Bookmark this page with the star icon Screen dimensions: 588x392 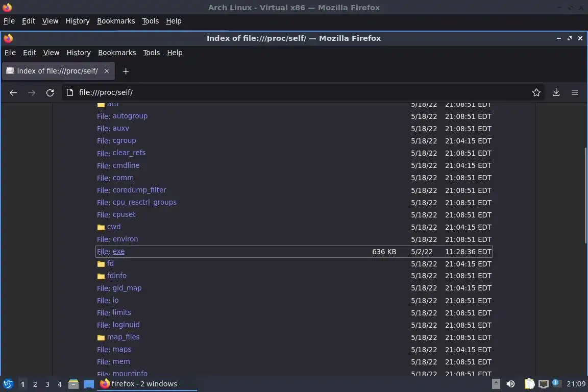pyautogui.click(x=536, y=93)
